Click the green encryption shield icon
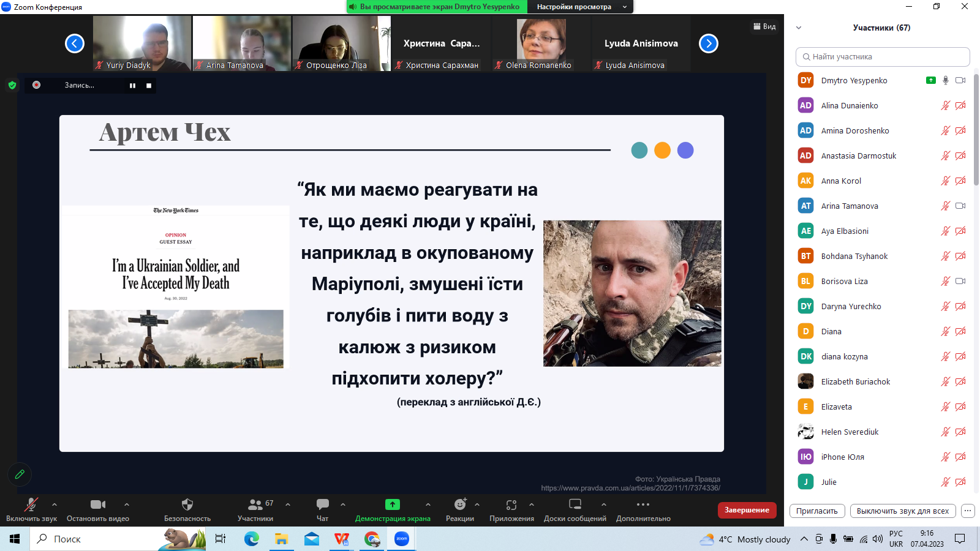The height and width of the screenshot is (551, 980). pos(12,86)
